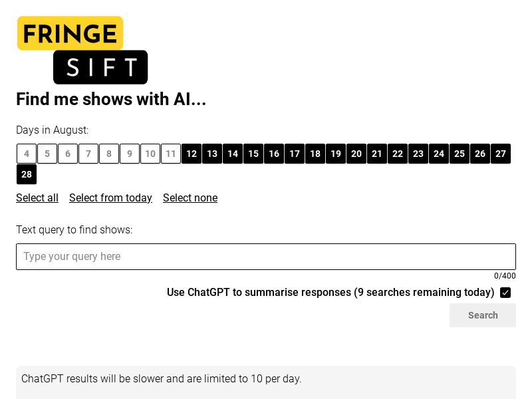Click the Select none link
532x399 pixels.
tap(190, 198)
